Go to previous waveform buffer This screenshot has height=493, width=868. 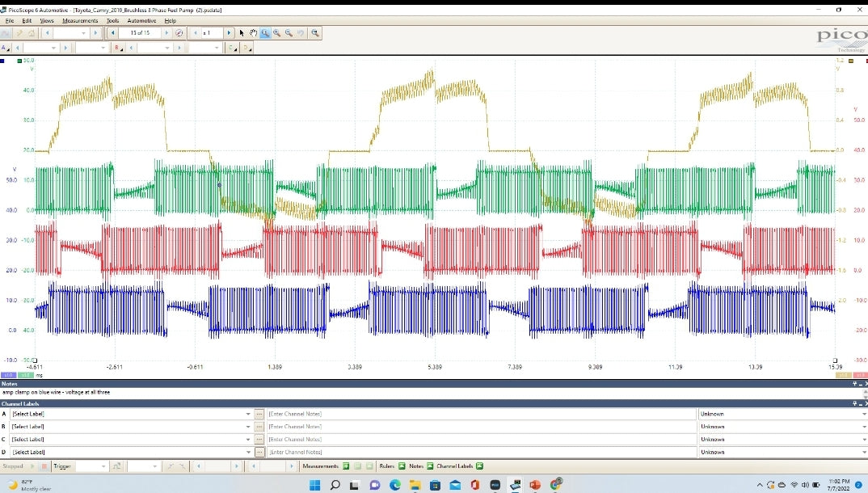click(113, 33)
